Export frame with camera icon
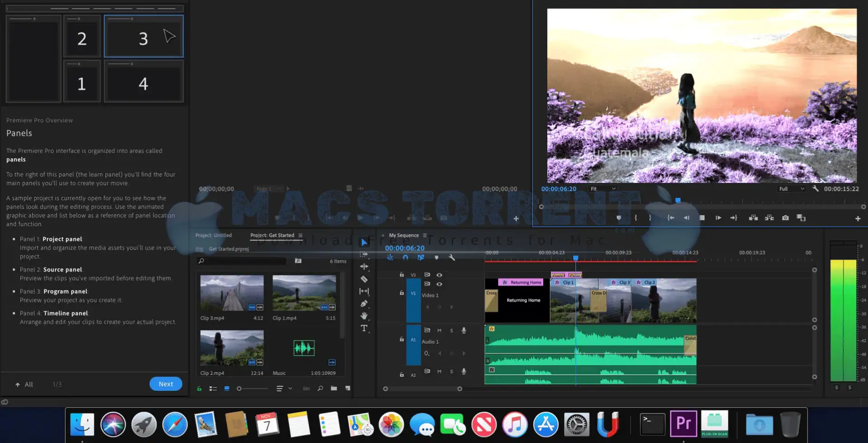The height and width of the screenshot is (443, 868). click(785, 218)
